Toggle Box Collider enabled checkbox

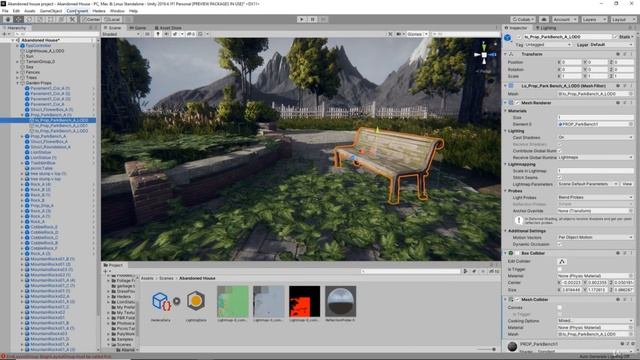click(x=518, y=253)
